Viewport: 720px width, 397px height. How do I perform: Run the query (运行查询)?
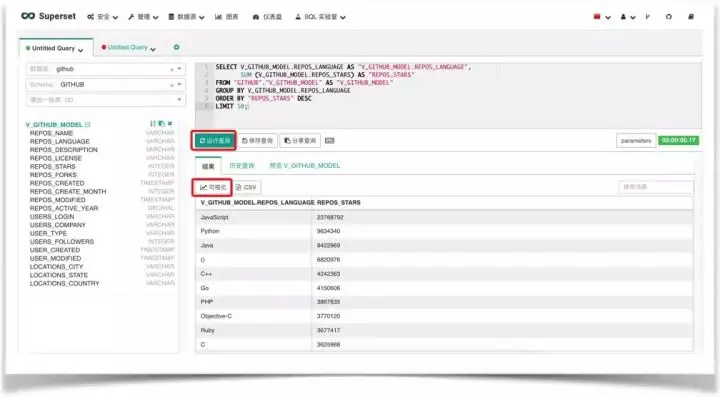(214, 140)
